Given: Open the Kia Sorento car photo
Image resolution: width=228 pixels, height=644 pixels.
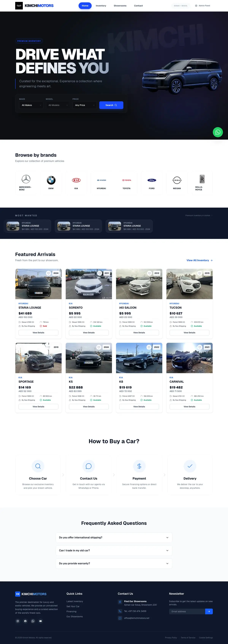Looking at the screenshot, I should click(x=89, y=284).
